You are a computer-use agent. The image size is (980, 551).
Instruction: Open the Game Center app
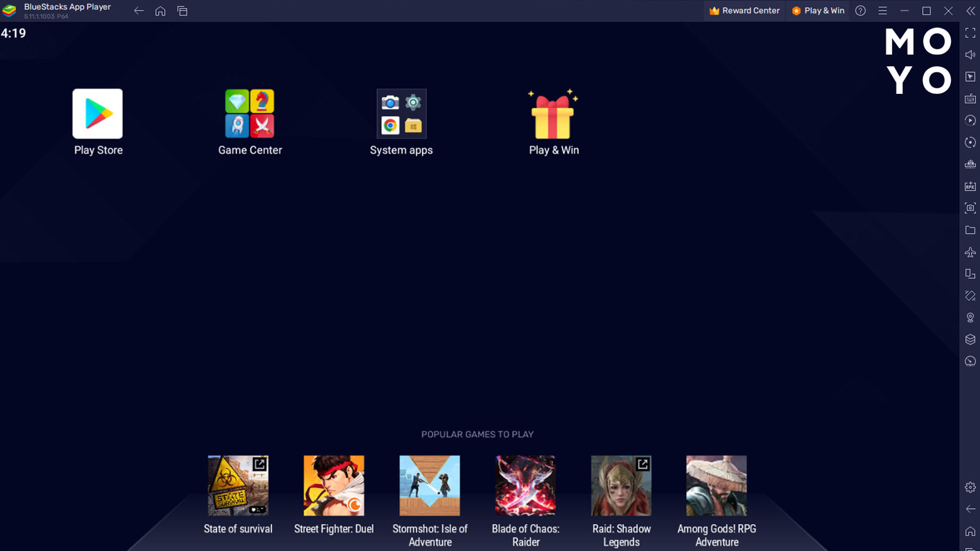point(250,113)
